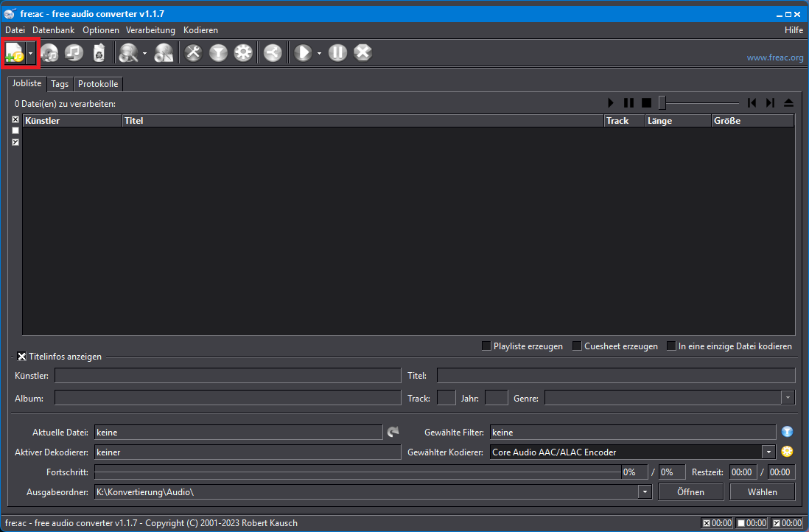
Task: Click the add audio CD contents icon
Action: click(x=49, y=53)
